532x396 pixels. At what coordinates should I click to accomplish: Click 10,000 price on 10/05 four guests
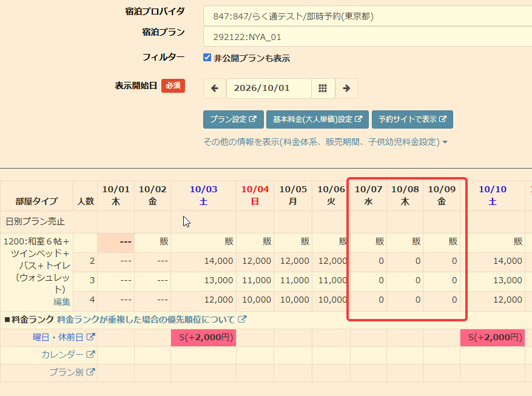tap(294, 300)
